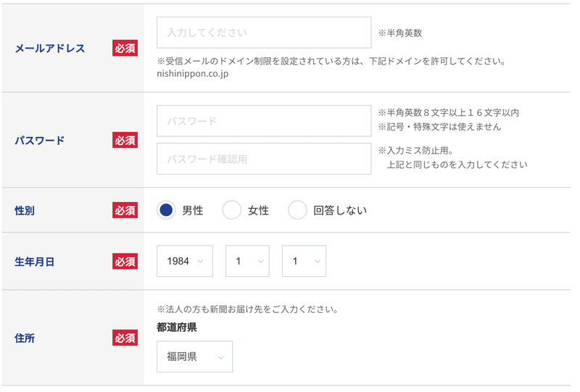Click the chevron arrow in the year selector
Viewport: 580px width, 392px height.
[201, 262]
